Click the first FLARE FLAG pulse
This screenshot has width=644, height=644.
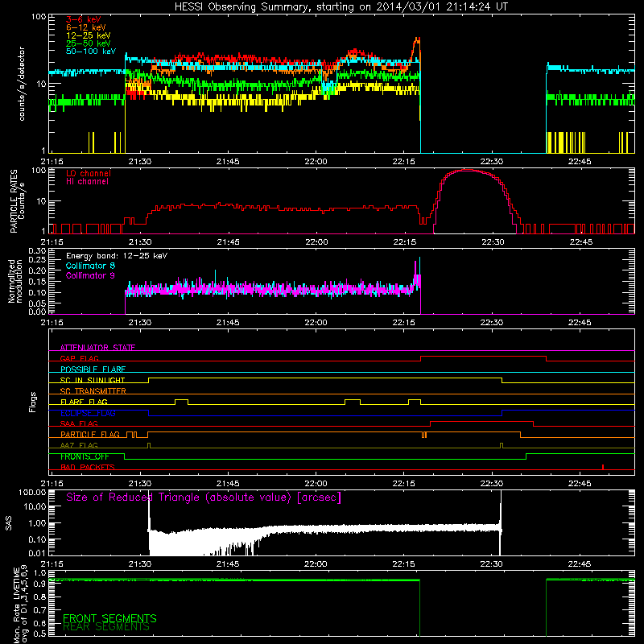tap(182, 402)
